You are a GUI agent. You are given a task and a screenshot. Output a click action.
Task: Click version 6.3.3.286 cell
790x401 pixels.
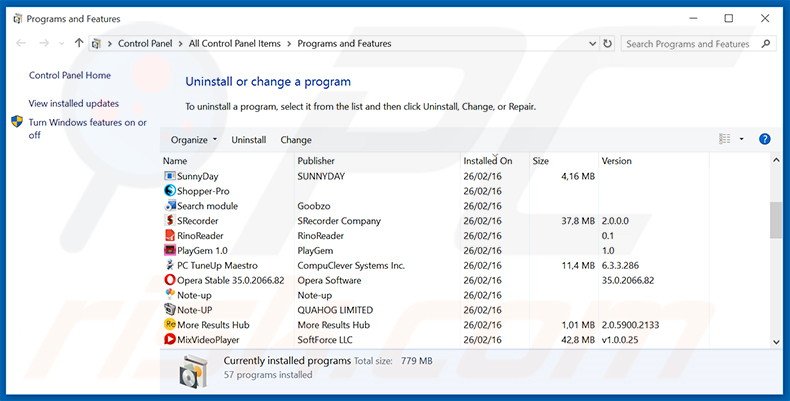(620, 265)
